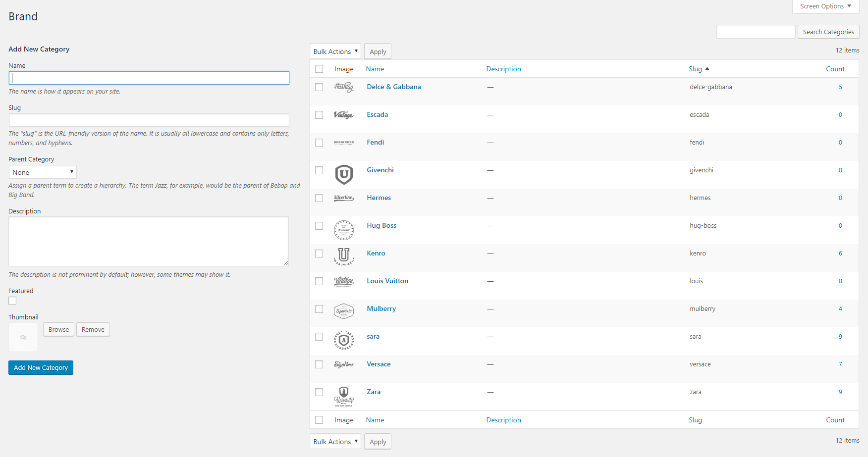Click the Zara brand logo image
This screenshot has height=457, width=868.
[344, 397]
